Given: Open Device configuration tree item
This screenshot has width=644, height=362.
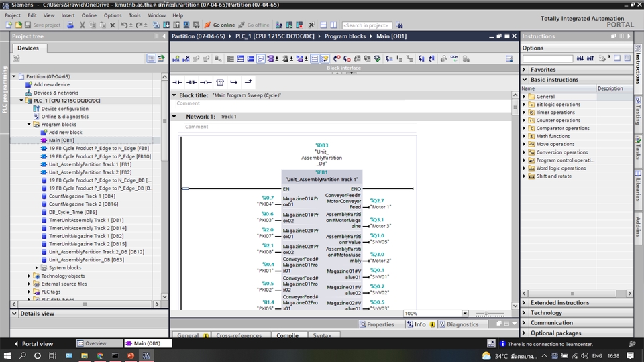Looking at the screenshot, I should (x=64, y=109).
